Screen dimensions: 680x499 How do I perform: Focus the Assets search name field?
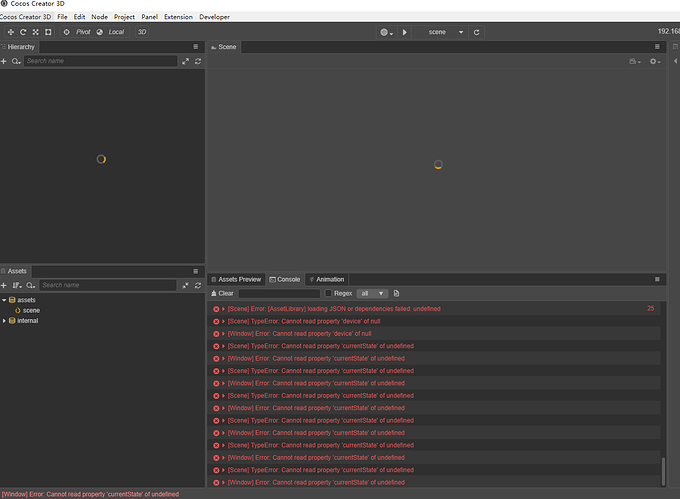tap(108, 285)
